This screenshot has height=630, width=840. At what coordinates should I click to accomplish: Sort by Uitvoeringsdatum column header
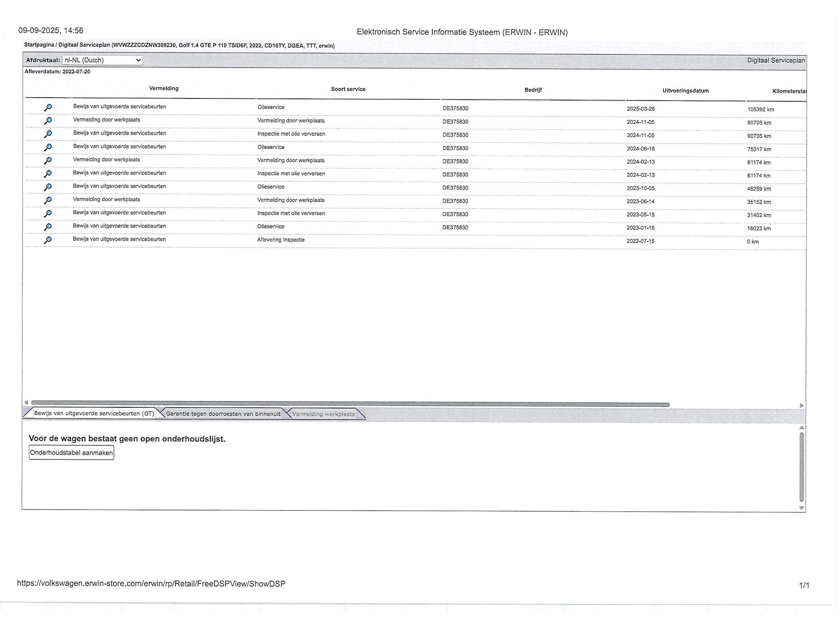point(685,91)
